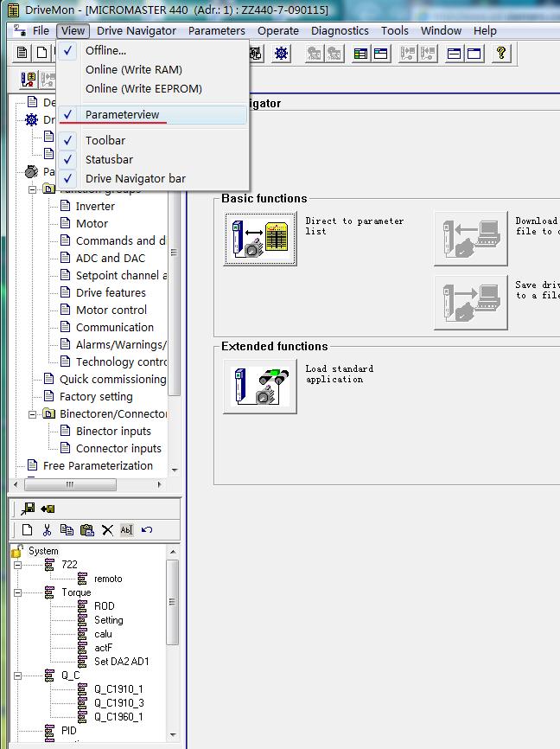
Task: Select Set DA2 AD1 item
Action: pos(121,662)
